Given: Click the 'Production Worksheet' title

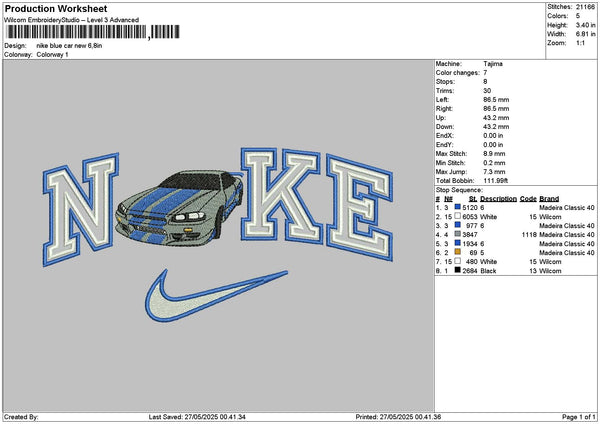Looking at the screenshot, I should pos(56,9).
